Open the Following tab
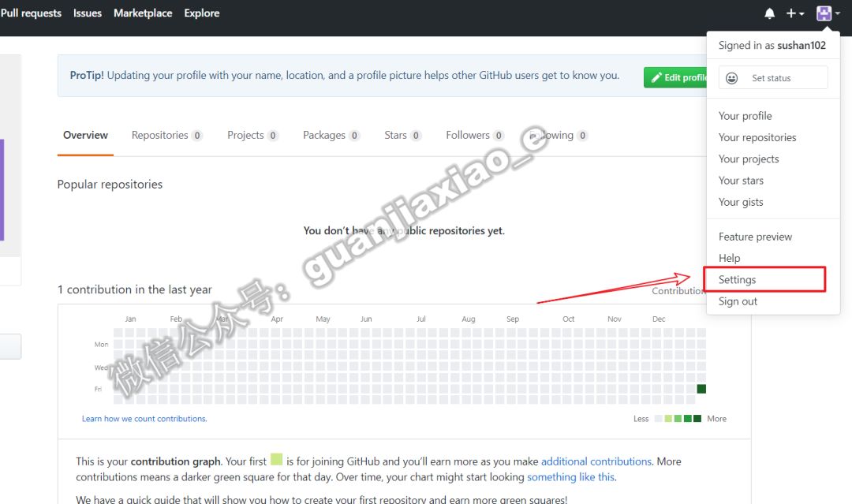 point(558,135)
